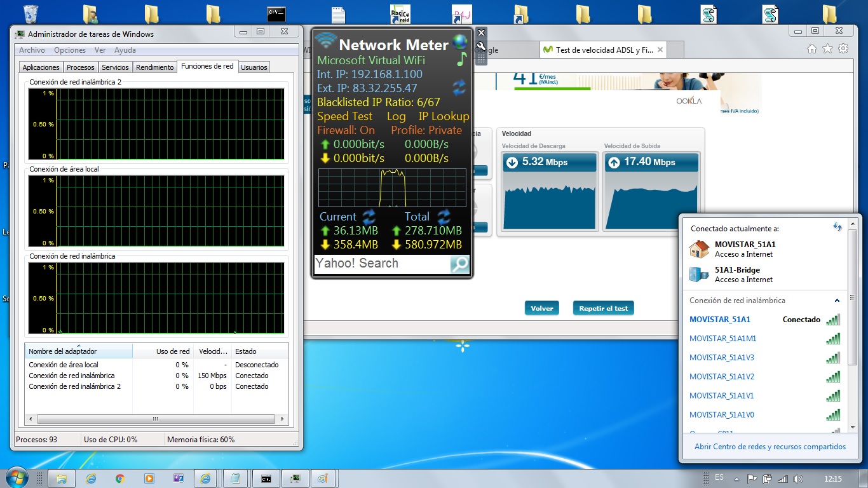Viewport: 868px width, 488px height.
Task: Click the globe icon in Network Meter
Action: pyautogui.click(x=460, y=43)
